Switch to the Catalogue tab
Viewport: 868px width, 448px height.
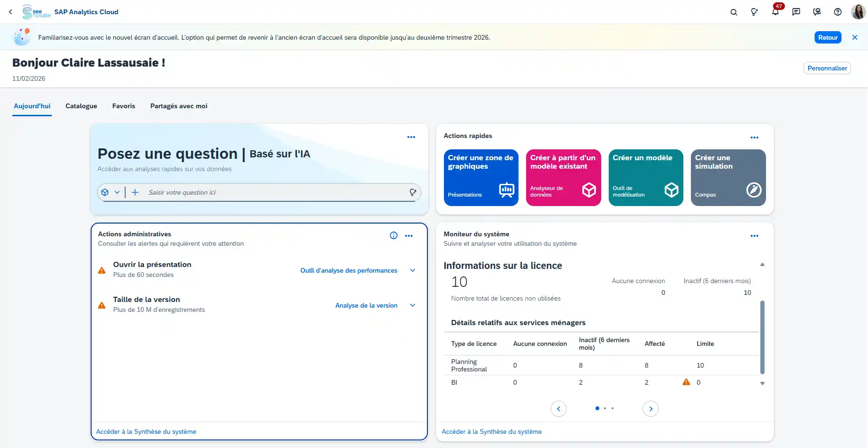[81, 106]
